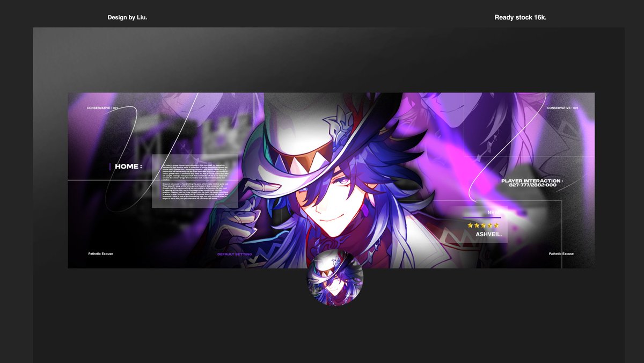Select the "HOME :" heading
The width and height of the screenshot is (644, 363).
(x=128, y=166)
